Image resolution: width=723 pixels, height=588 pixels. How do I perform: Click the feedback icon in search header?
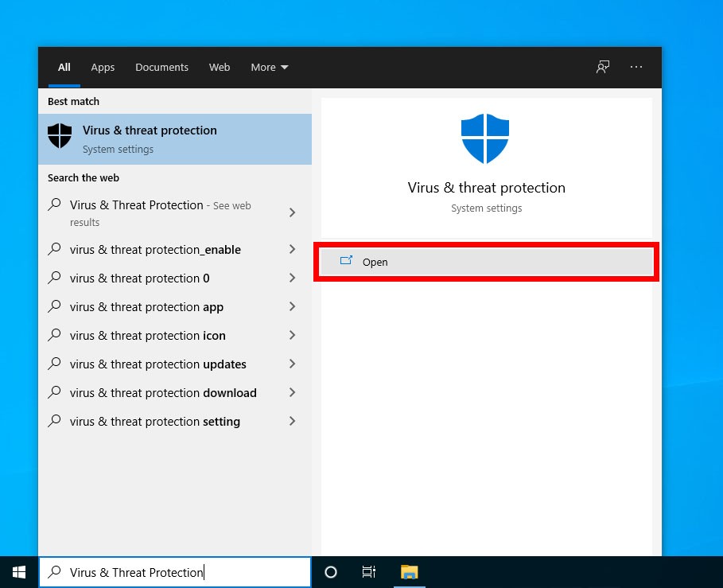(603, 67)
